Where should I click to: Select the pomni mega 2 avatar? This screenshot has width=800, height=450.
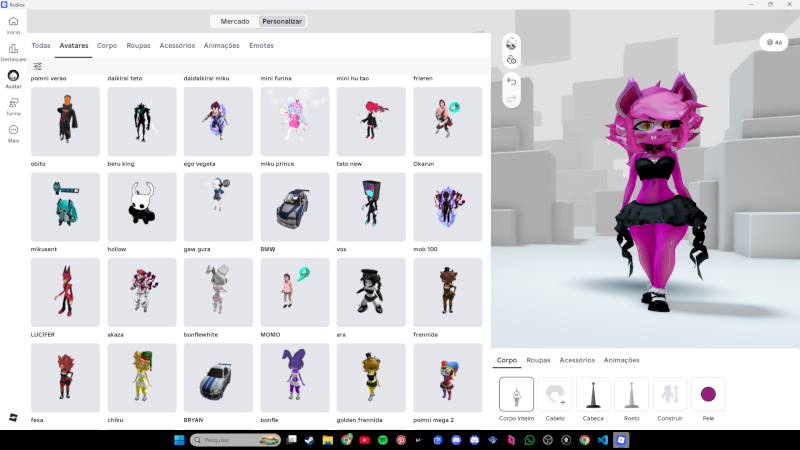[448, 378]
